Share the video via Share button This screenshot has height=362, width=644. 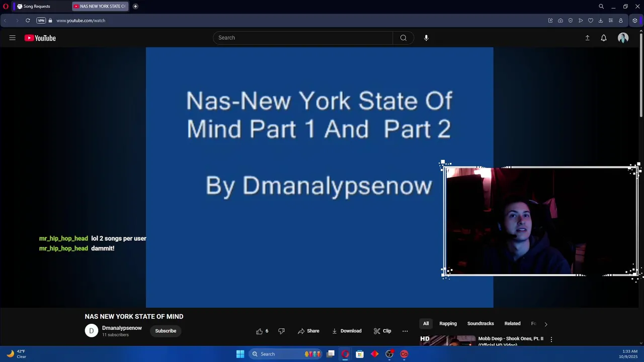(x=308, y=331)
